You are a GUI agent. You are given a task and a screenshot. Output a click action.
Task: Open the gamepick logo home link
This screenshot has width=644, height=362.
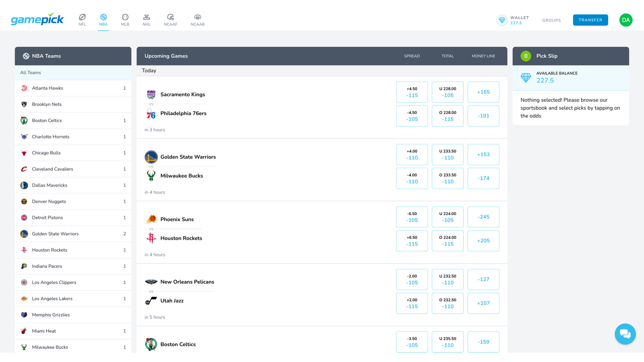click(x=37, y=19)
